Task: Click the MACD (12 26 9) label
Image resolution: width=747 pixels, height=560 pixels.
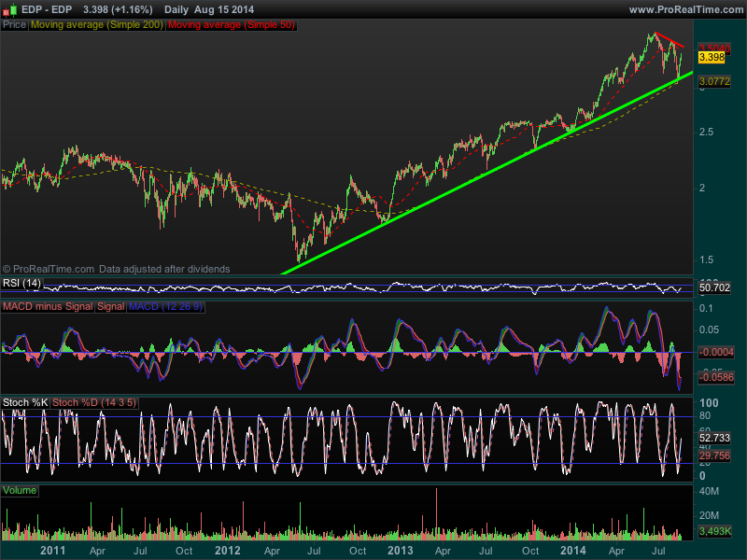Action: [165, 307]
